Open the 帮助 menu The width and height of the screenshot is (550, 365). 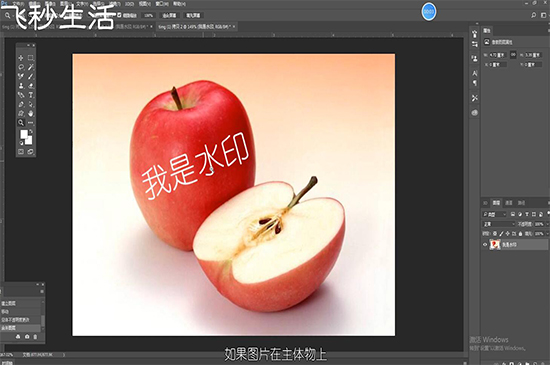coord(179,4)
